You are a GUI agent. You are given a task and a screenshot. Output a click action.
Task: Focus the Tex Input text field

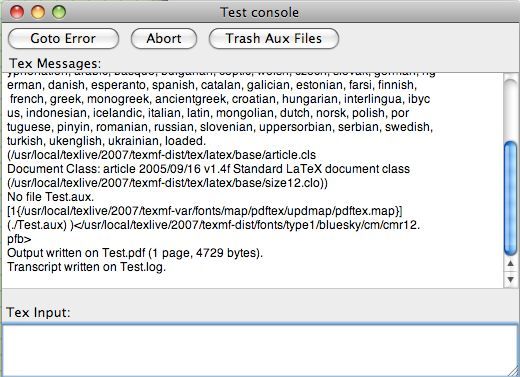click(x=260, y=350)
